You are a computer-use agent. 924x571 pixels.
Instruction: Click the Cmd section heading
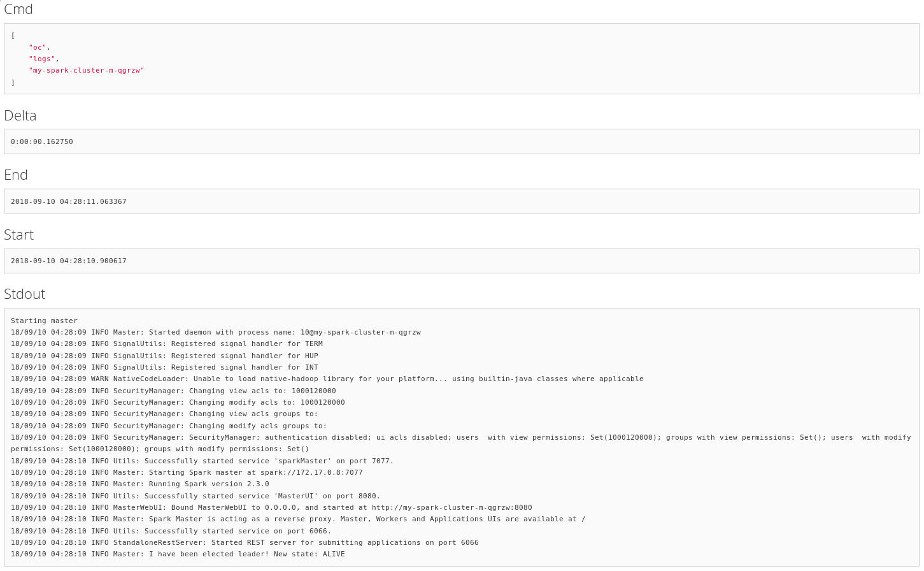pos(18,10)
